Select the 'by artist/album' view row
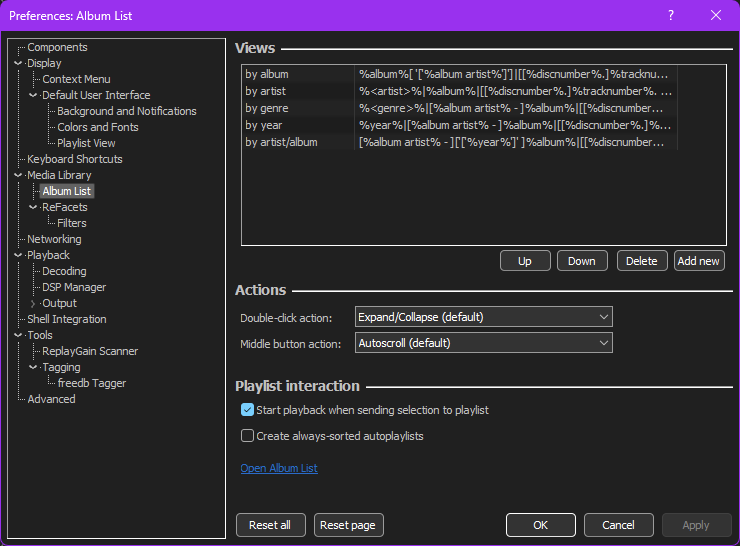Viewport: 740px width, 546px height. pos(461,142)
